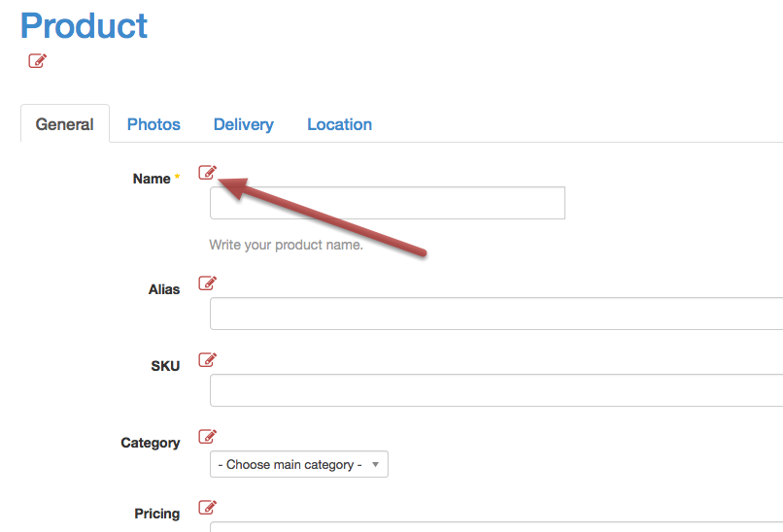Open the Choose main category dropdown
The height and width of the screenshot is (532, 783).
[298, 464]
